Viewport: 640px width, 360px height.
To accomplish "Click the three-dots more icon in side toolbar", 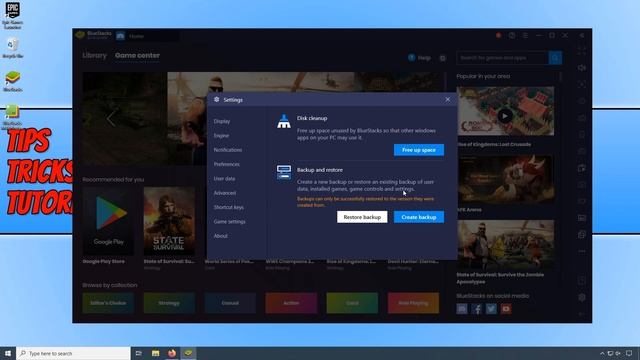I will coord(582,251).
